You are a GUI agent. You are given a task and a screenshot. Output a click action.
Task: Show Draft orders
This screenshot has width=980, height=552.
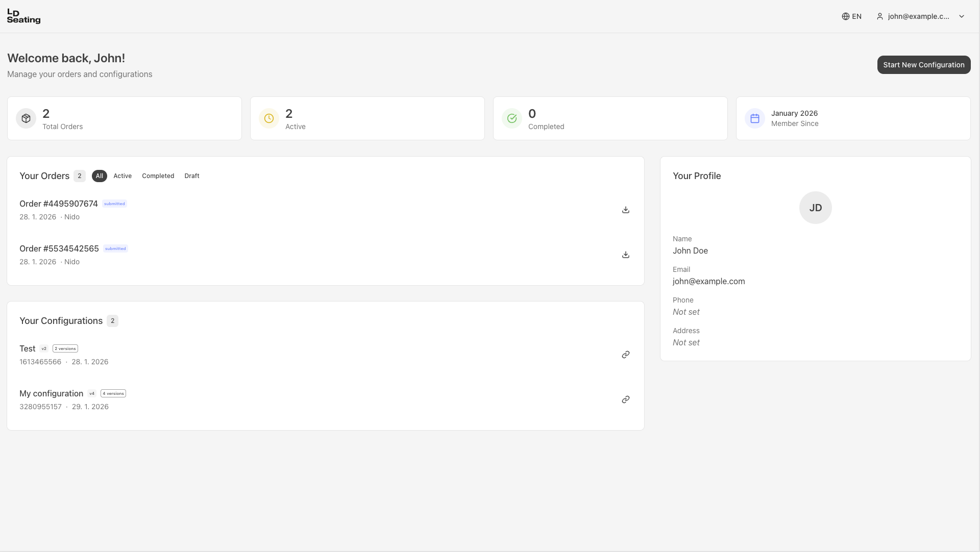[192, 176]
